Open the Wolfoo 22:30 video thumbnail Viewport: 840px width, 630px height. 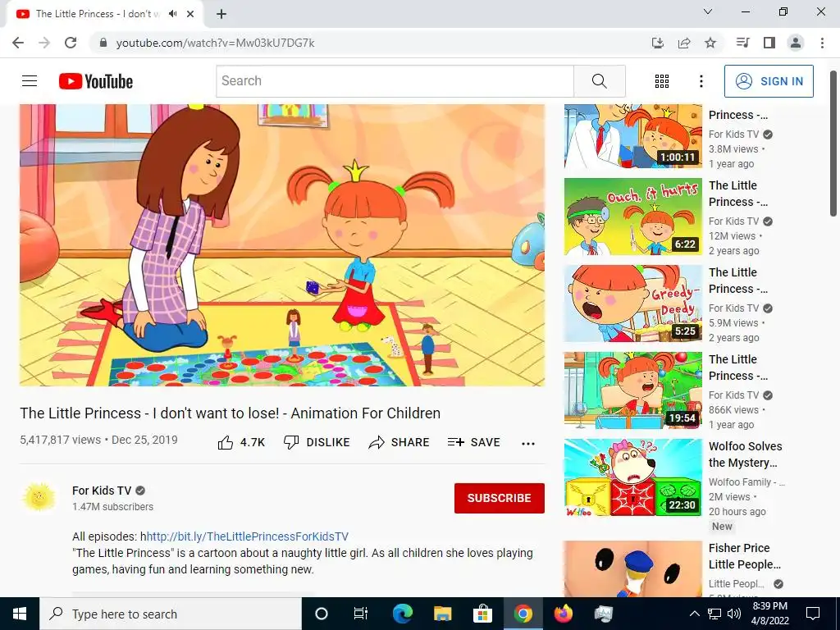tap(632, 478)
